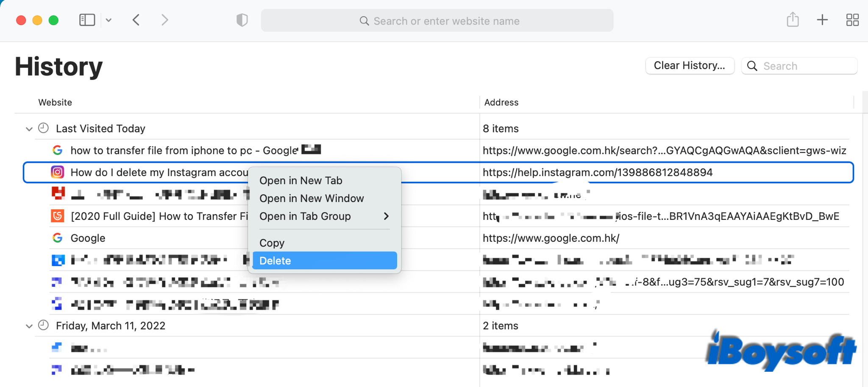Choose Delete from the context menu

pyautogui.click(x=324, y=261)
